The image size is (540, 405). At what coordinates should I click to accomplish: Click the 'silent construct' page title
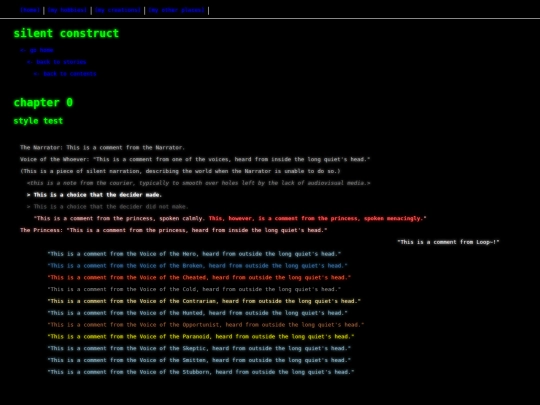pyautogui.click(x=66, y=33)
